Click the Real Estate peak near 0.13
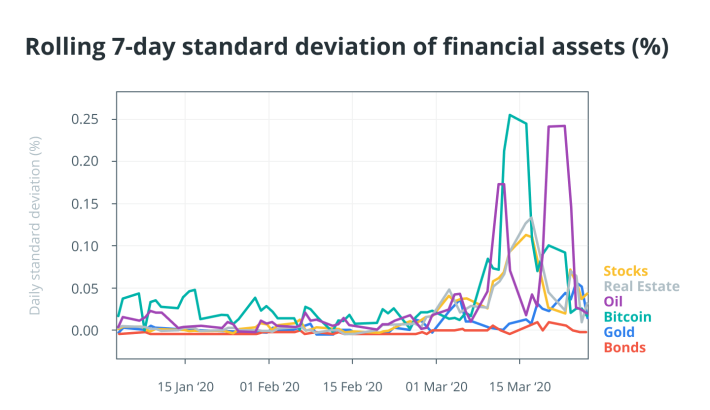The height and width of the screenshot is (410, 710). [x=531, y=218]
